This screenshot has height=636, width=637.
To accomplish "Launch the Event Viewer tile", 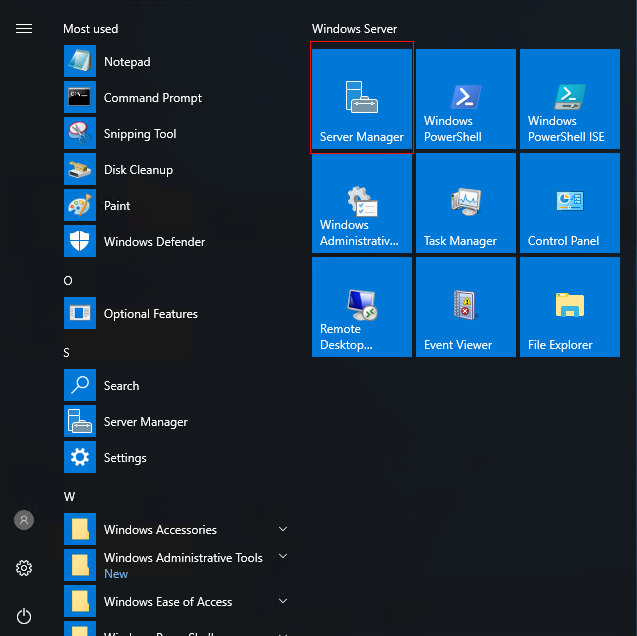I will (x=466, y=307).
